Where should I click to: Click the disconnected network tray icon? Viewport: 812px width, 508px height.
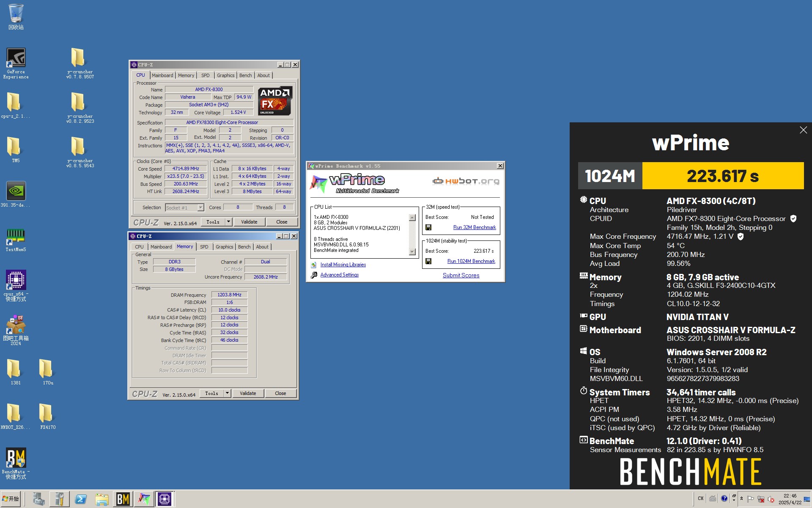761,499
